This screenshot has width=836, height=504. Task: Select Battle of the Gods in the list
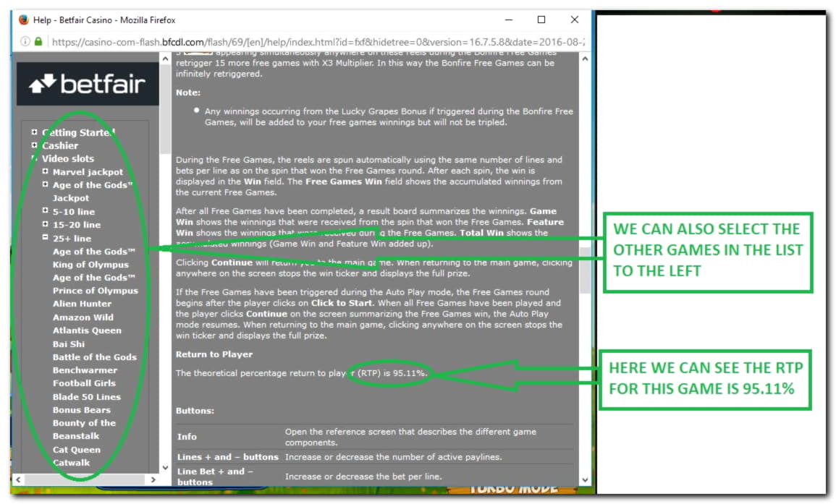[95, 357]
